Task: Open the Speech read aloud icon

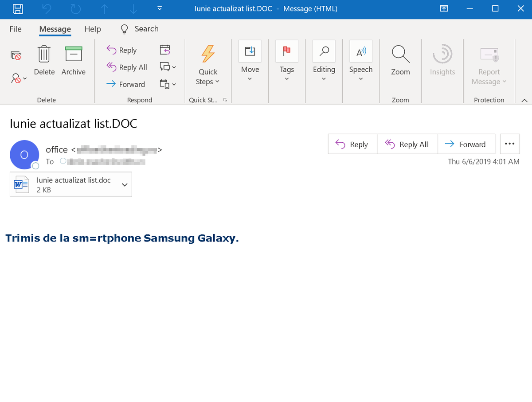Action: (361, 51)
